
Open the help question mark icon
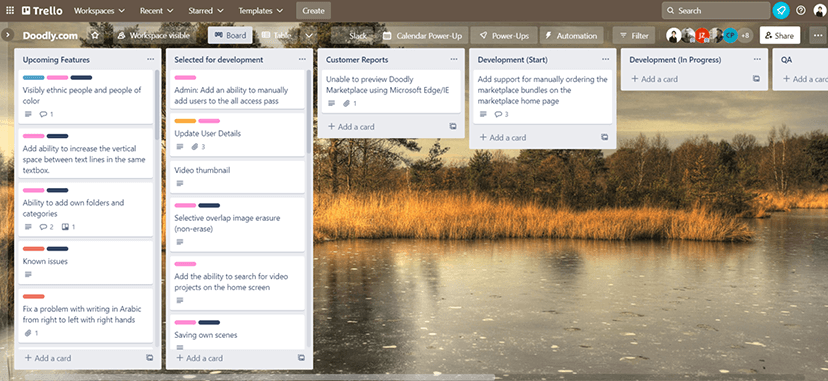(801, 11)
